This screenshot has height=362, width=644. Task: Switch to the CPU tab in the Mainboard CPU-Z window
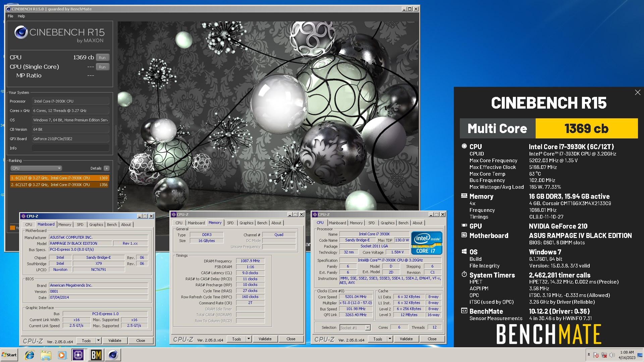coord(29,225)
